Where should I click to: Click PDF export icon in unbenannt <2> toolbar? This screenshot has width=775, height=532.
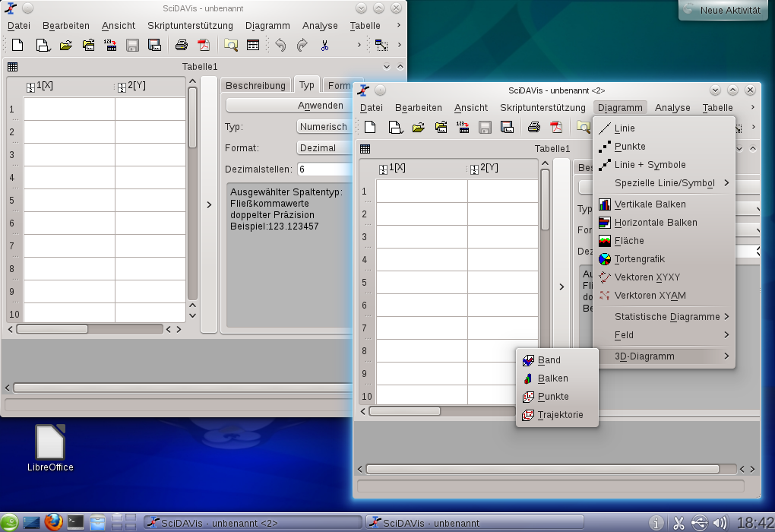[556, 127]
